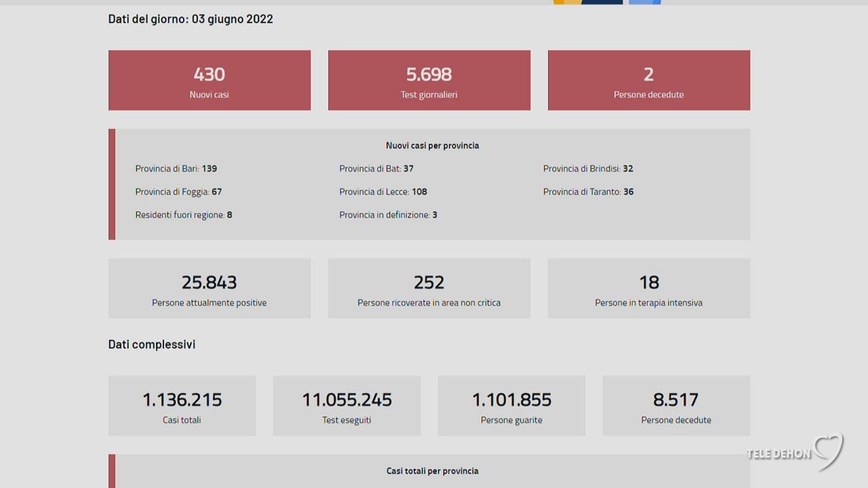Click 'Provincia in definizione: 3' entry
The width and height of the screenshot is (868, 488).
[x=388, y=214]
